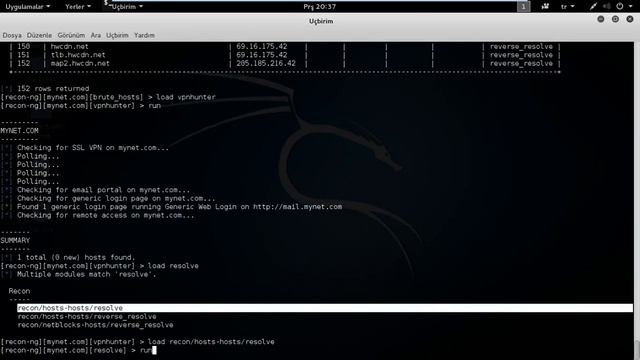Click the 'load vpnhunter' command line

point(108,97)
